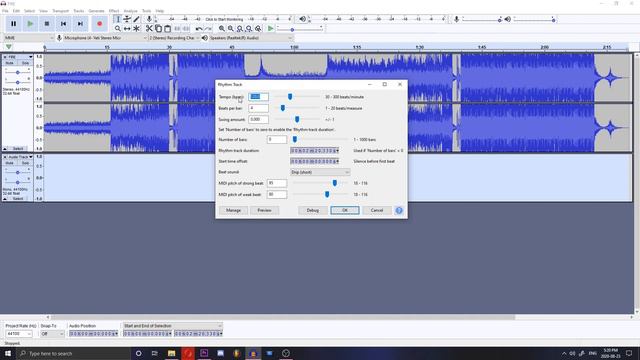This screenshot has height=360, width=640.
Task: Mute the first stereo track
Action: click(x=9, y=63)
